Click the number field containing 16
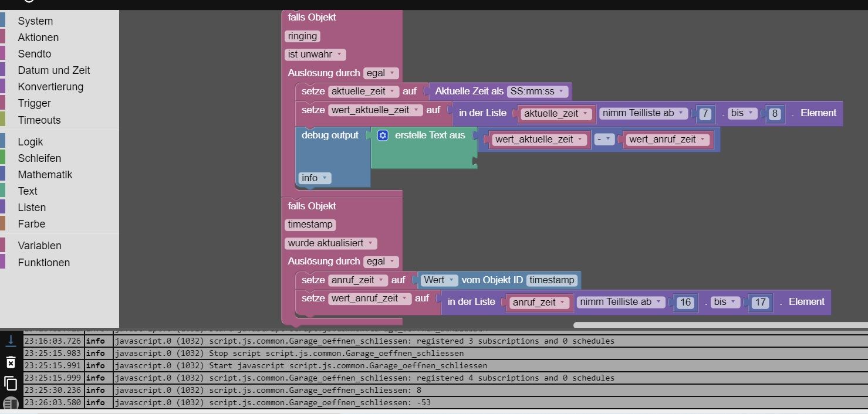Screen dimensions: 868x414 pyautogui.click(x=685, y=303)
